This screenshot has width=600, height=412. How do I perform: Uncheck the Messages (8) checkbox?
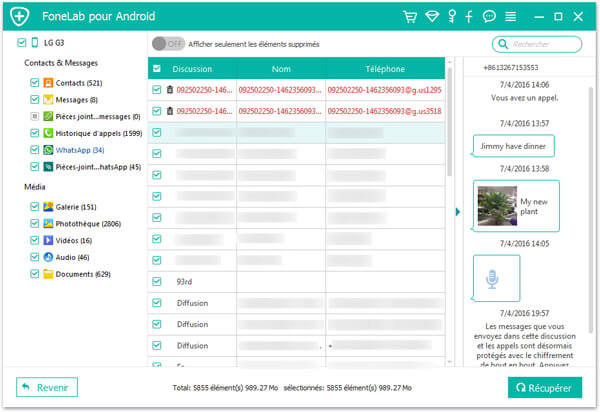(x=34, y=99)
